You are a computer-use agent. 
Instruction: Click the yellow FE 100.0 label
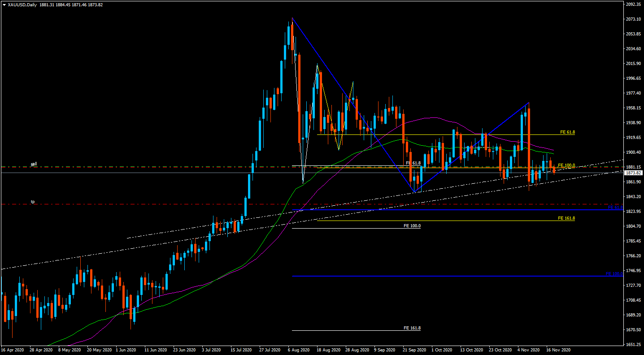[x=566, y=165]
